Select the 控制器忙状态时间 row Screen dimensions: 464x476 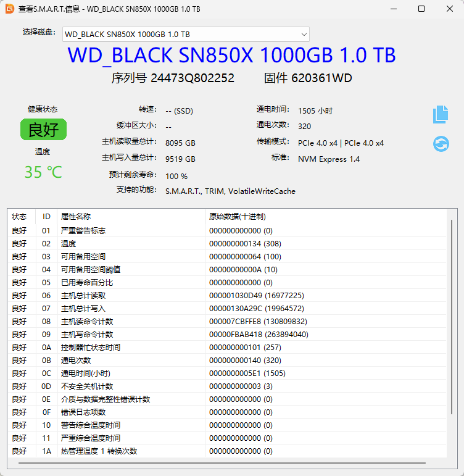click(x=227, y=348)
